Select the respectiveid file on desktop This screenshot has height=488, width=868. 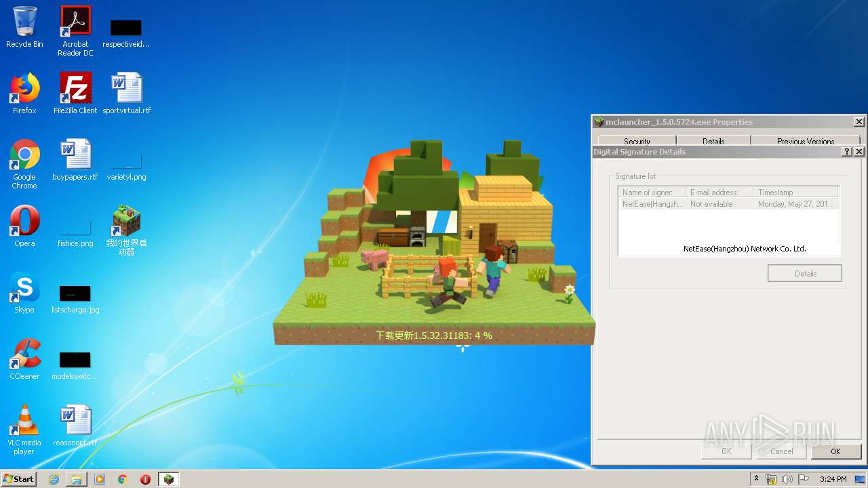[x=126, y=33]
